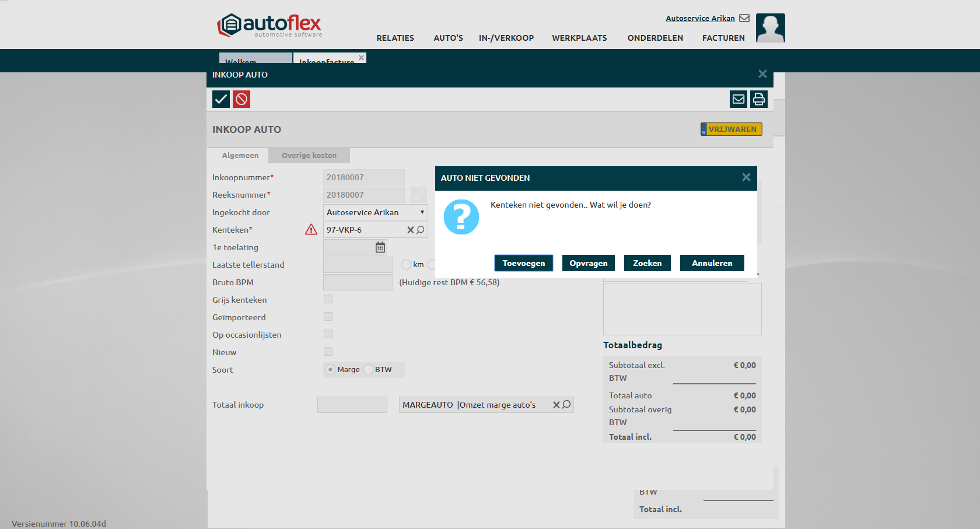Viewport: 980px width, 529px height.
Task: Click the Autoservice Arikan link
Action: 700,19
